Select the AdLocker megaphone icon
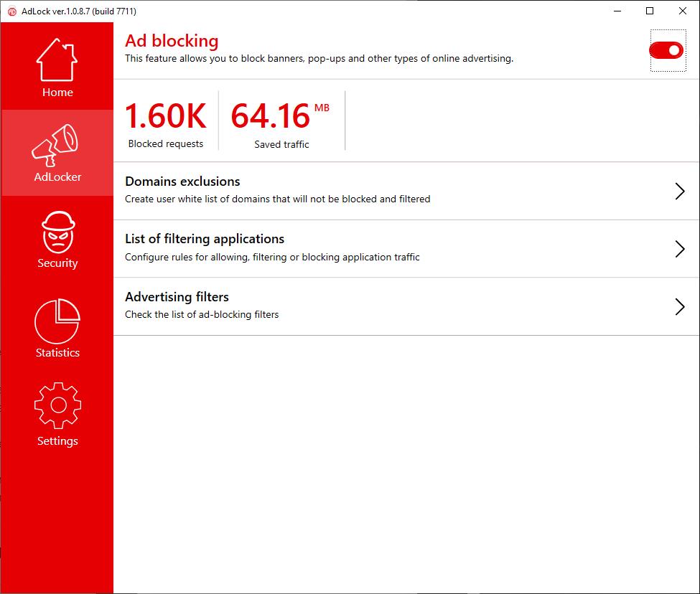The width and height of the screenshot is (700, 594). (56, 145)
